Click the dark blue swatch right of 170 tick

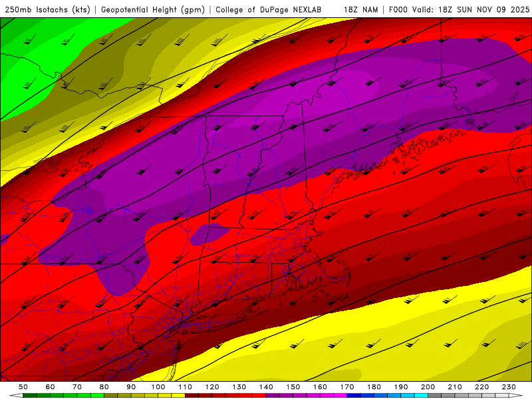(x=354, y=396)
